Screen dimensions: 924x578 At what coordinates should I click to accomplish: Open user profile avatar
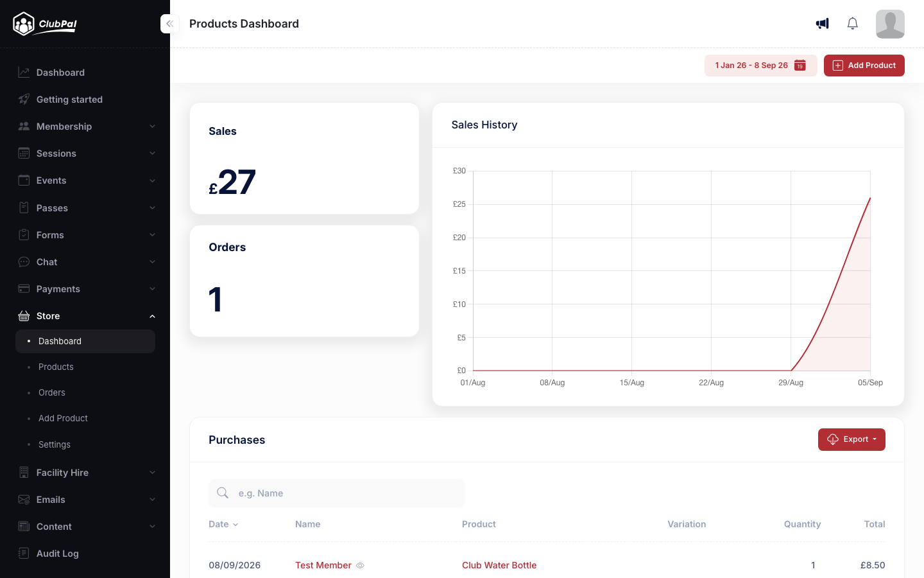pos(890,24)
